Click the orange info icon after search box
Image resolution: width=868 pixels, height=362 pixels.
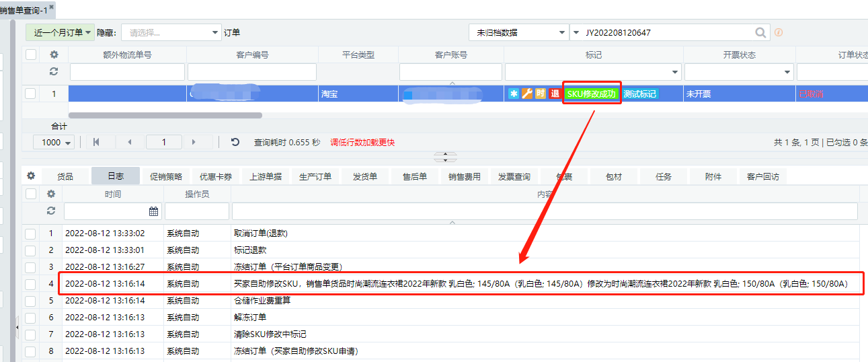click(779, 32)
